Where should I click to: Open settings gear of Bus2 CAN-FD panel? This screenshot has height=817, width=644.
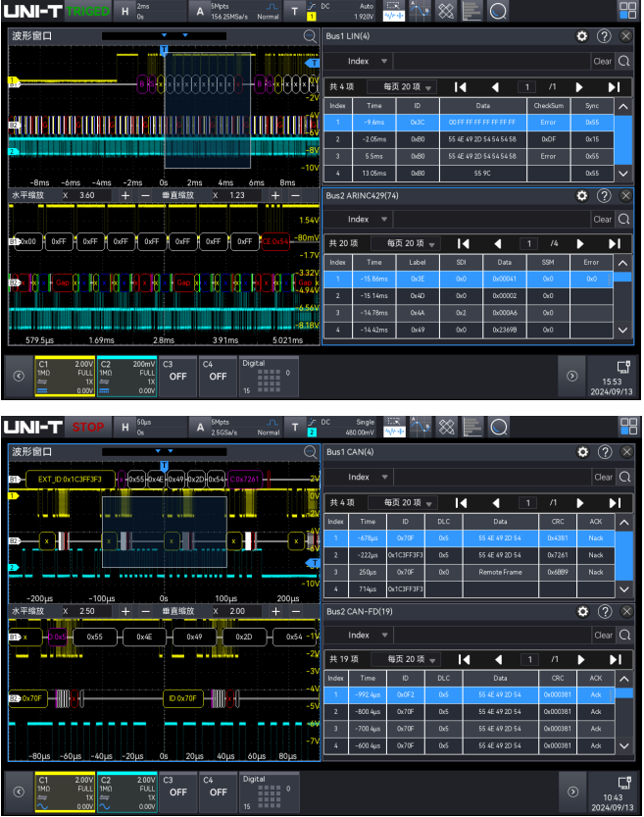pyautogui.click(x=582, y=611)
